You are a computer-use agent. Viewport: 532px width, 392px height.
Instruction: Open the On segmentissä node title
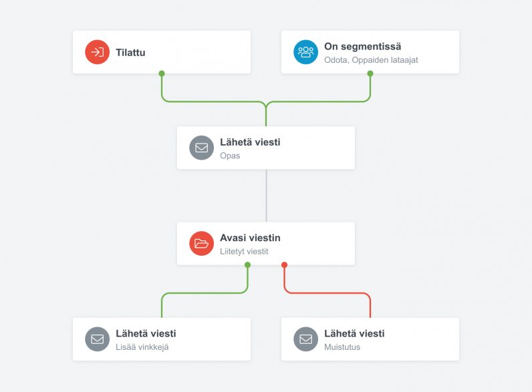coord(363,47)
